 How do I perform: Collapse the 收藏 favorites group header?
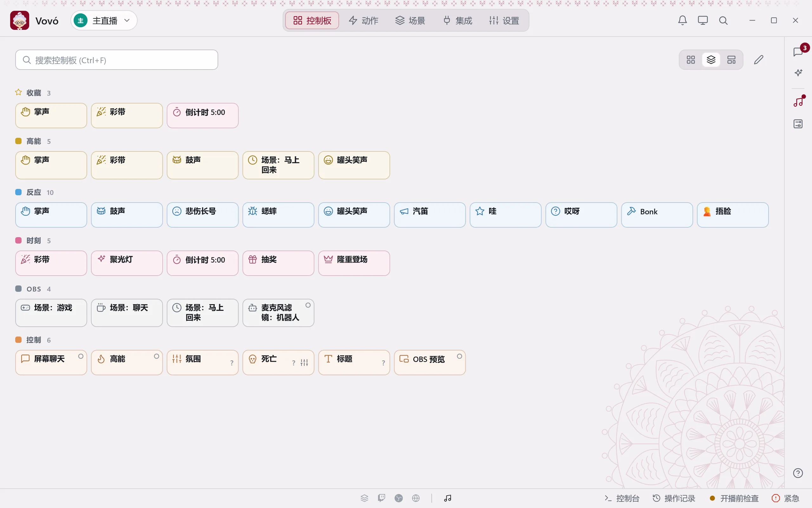click(x=33, y=92)
